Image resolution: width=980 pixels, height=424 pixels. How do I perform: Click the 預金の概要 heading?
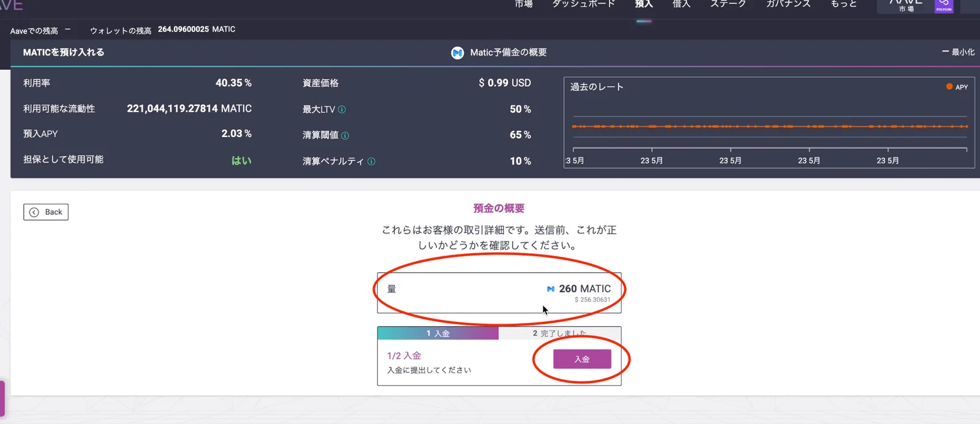(x=499, y=208)
